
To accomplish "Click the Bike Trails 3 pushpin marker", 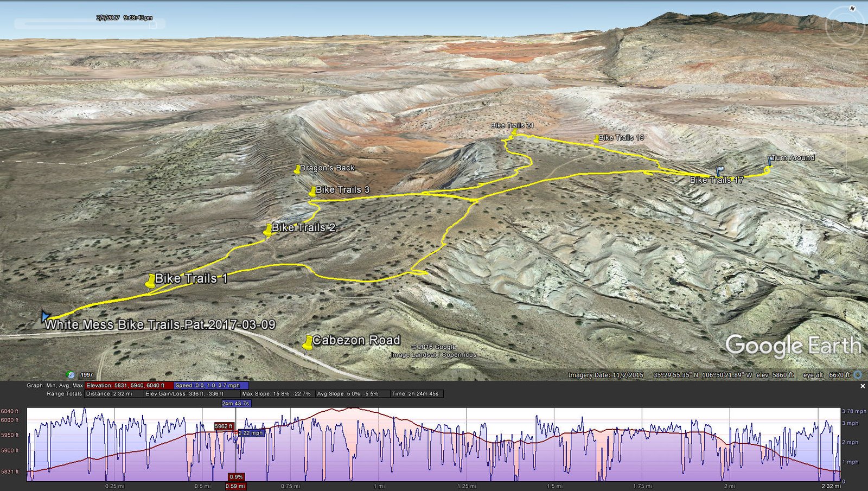I will [x=312, y=192].
